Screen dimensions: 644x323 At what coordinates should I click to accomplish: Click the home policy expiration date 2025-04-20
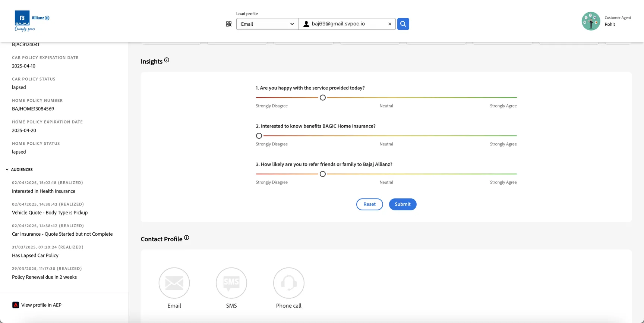pos(24,131)
